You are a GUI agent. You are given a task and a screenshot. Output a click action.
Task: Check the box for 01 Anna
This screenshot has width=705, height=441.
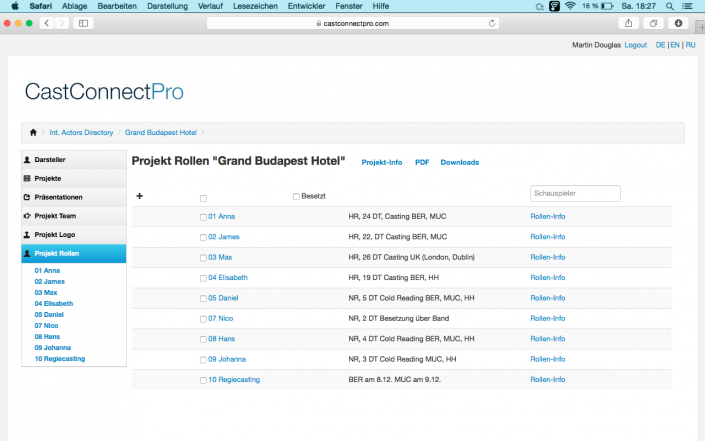(x=203, y=217)
